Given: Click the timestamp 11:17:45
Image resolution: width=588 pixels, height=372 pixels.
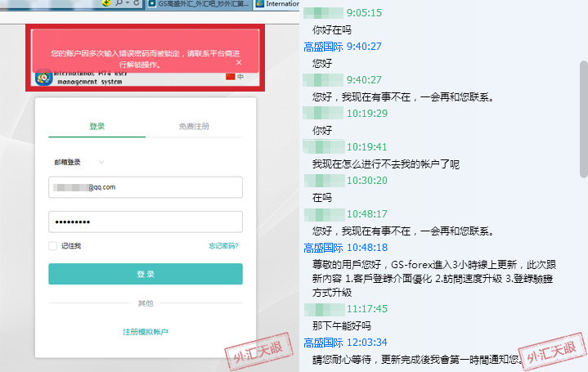Looking at the screenshot, I should click(x=366, y=309).
